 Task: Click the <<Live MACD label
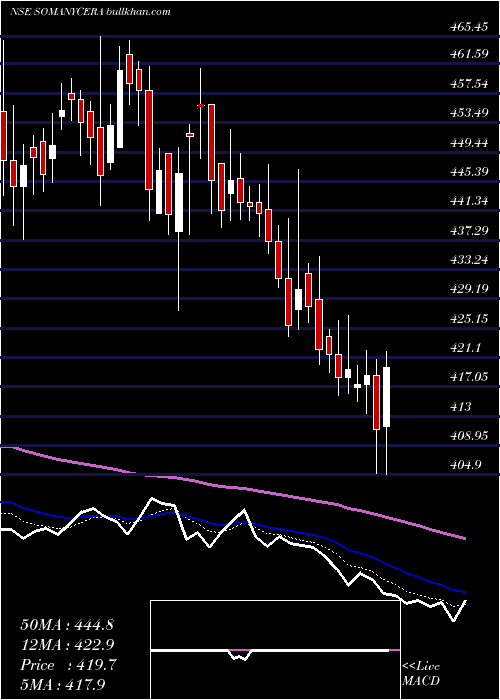coord(421,673)
